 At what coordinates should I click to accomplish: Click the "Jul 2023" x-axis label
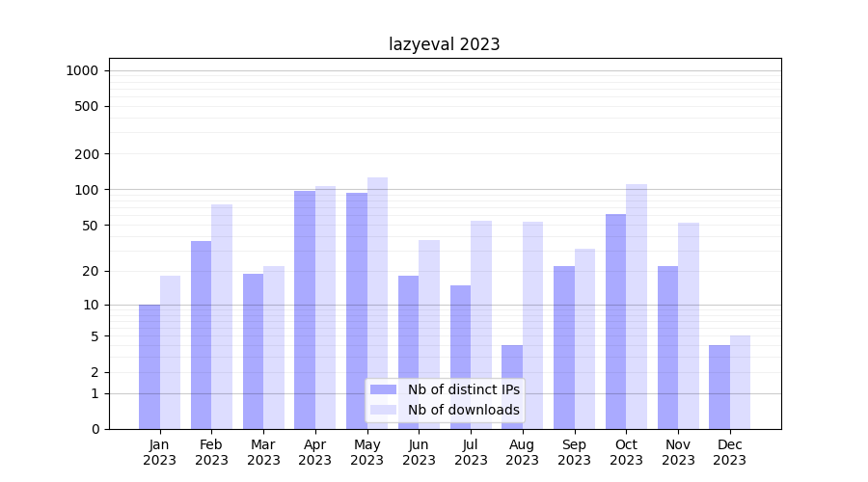(x=471, y=452)
